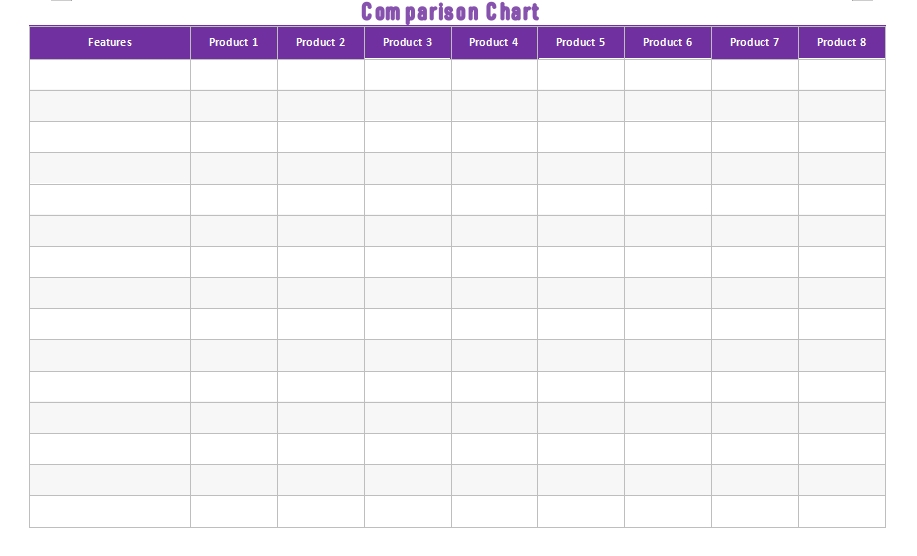Click the second row cell under Product 2

[321, 106]
